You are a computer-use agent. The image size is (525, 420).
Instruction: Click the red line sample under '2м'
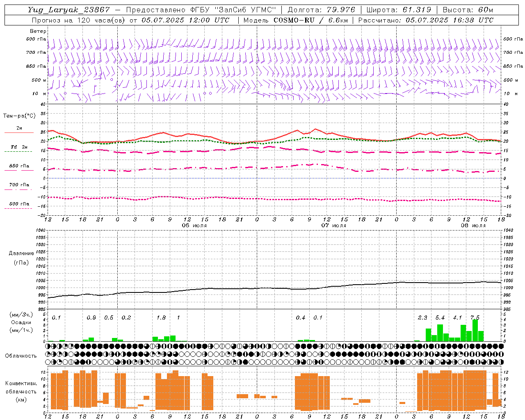[x=19, y=133]
